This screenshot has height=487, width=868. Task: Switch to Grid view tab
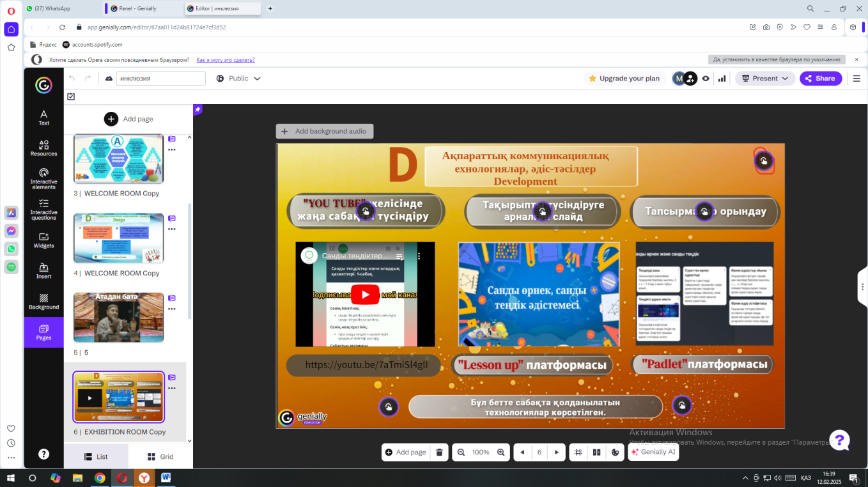[x=160, y=457]
